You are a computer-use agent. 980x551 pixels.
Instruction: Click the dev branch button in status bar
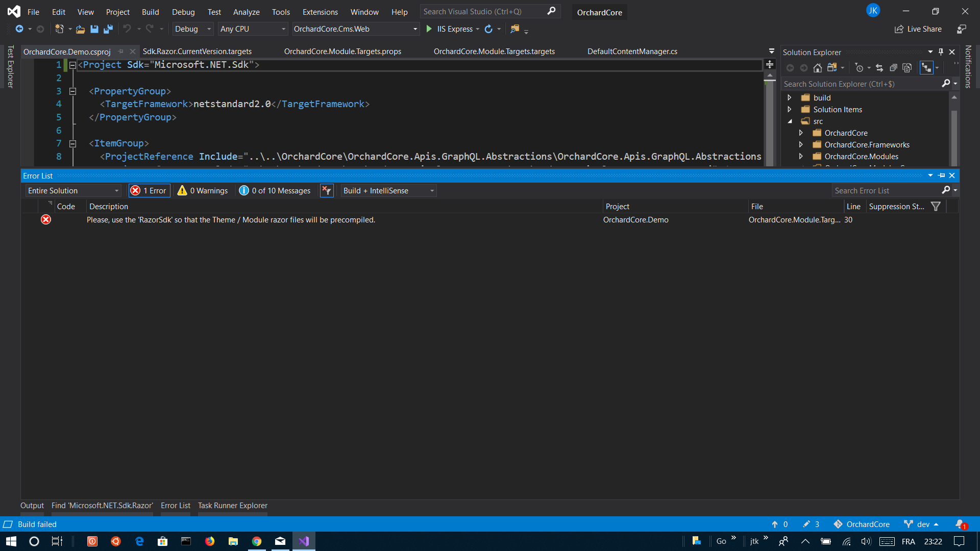(x=921, y=524)
